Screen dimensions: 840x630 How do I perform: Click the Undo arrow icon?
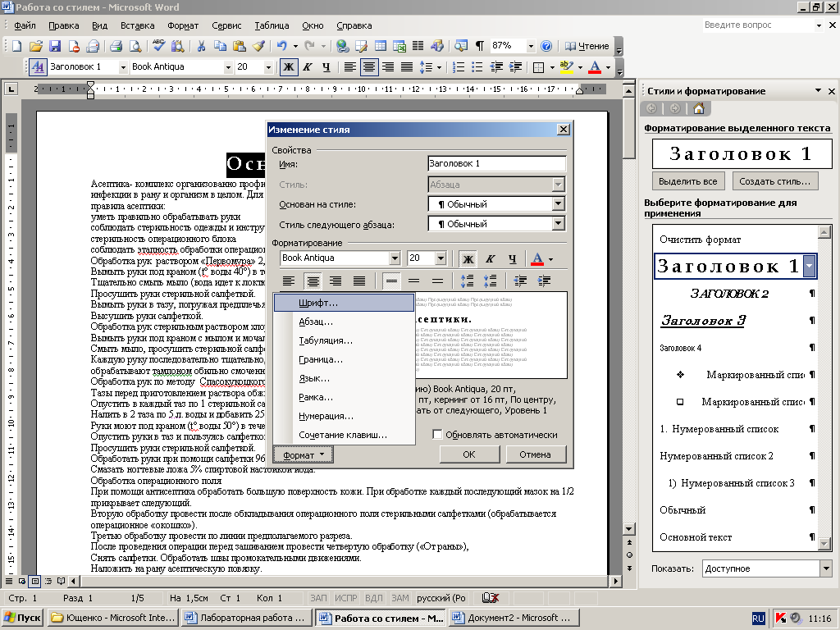coord(282,46)
